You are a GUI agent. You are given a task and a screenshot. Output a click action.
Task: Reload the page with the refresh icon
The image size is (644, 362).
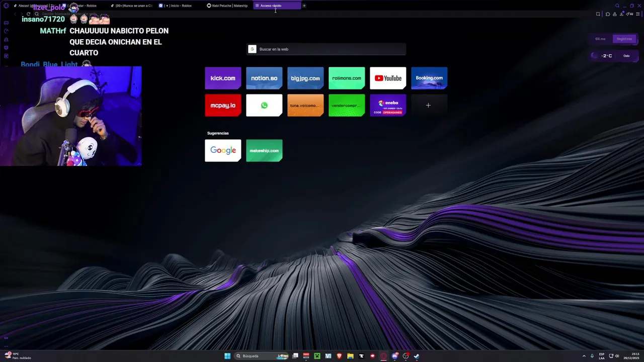pyautogui.click(x=28, y=14)
